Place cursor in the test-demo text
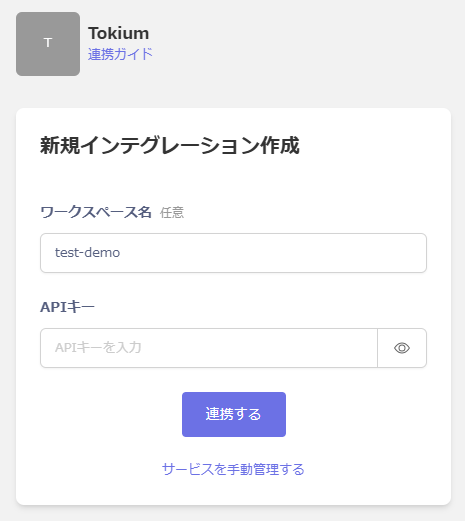Viewport: 465px width, 521px height. 87,253
